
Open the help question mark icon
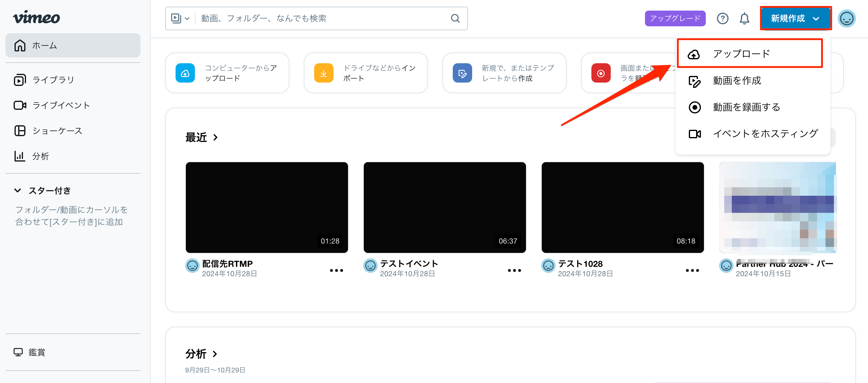click(722, 18)
